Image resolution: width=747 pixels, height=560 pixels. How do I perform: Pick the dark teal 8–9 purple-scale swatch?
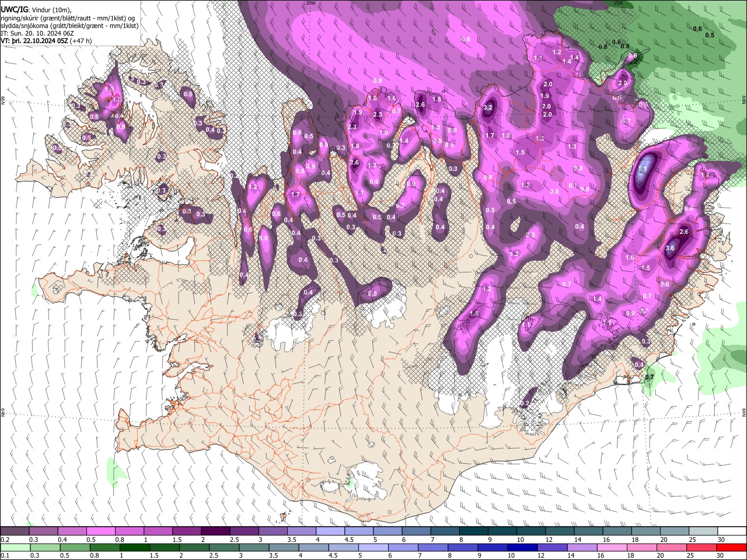474,531
